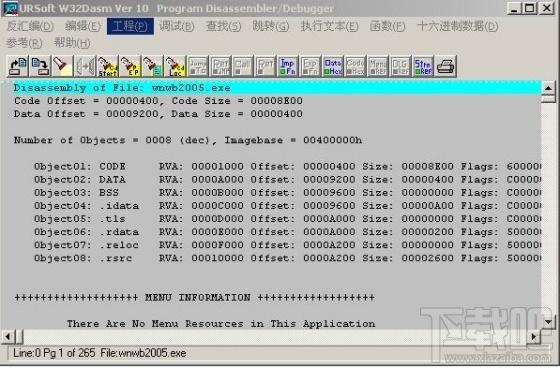This screenshot has height=368, width=560.
Task: Open the highlighted 工程(P) menu
Action: [130, 26]
